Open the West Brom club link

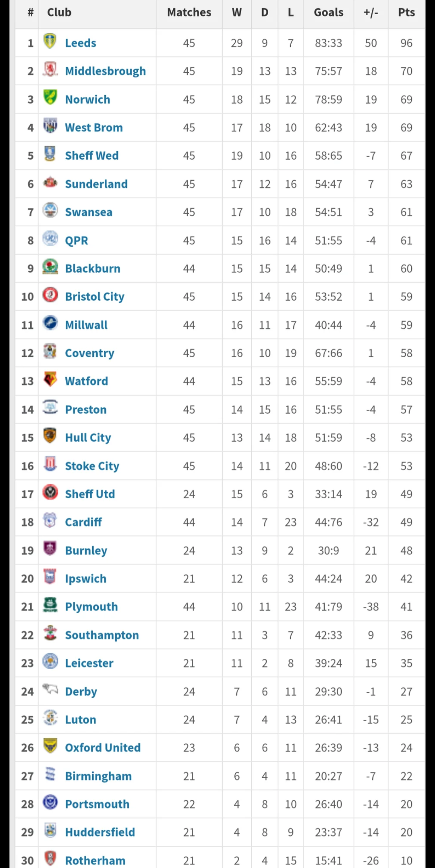[94, 128]
